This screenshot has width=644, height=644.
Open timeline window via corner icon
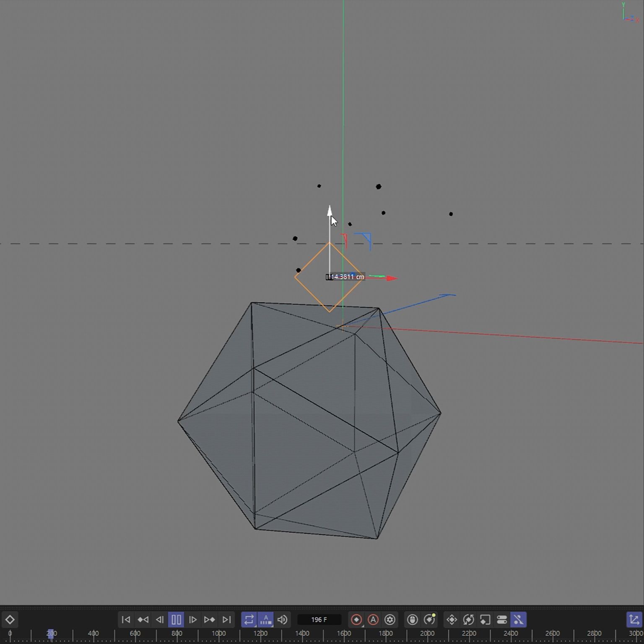(634, 620)
